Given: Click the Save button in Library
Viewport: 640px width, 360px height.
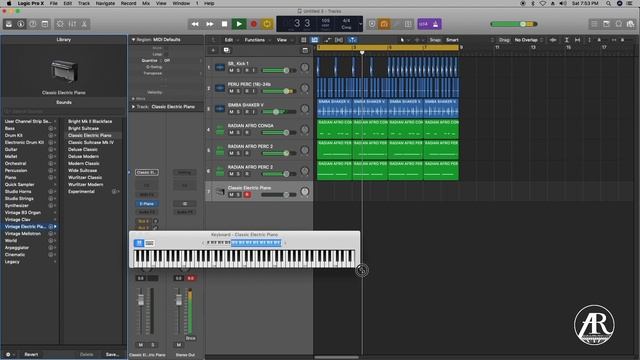Looking at the screenshot, I should point(112,354).
